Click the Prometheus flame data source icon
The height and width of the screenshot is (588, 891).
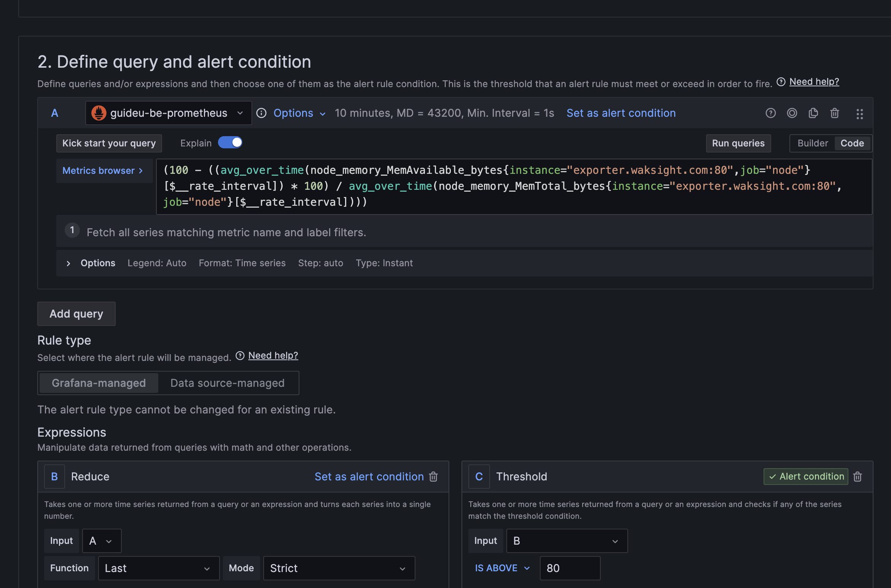(x=99, y=113)
